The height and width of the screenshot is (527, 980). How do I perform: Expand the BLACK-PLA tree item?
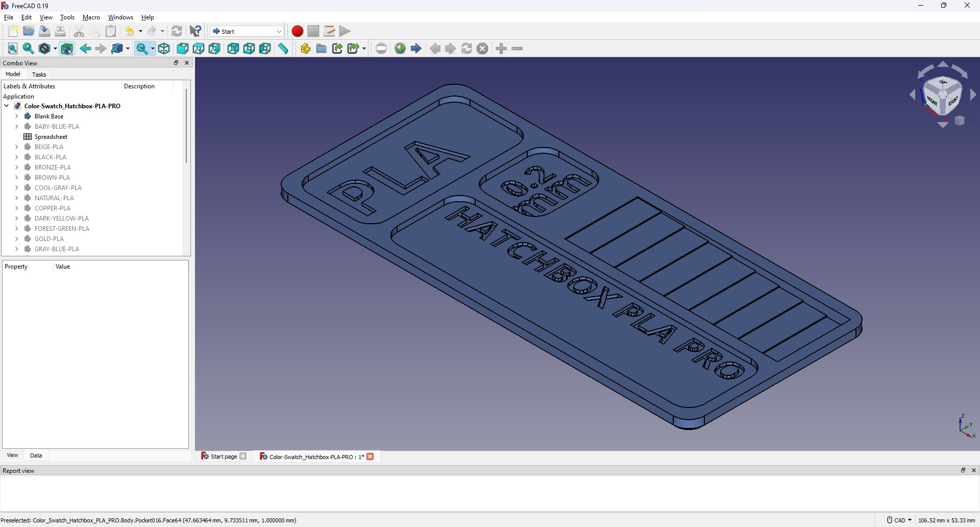pos(16,157)
